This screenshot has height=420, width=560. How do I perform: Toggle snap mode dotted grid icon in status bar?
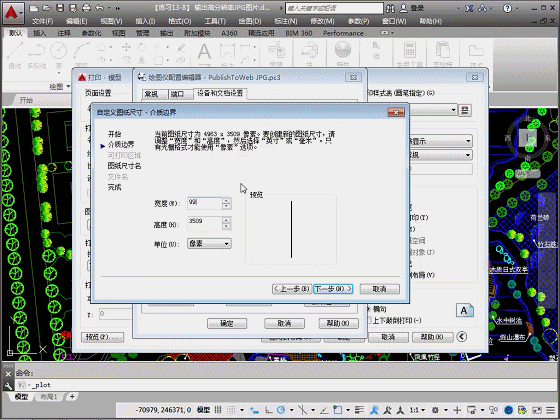pos(231,410)
